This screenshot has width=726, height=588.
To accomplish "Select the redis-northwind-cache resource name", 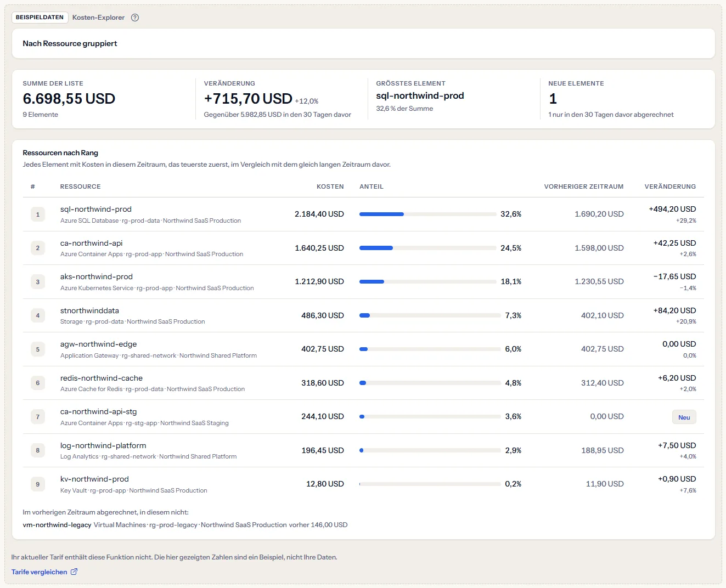I will point(102,378).
